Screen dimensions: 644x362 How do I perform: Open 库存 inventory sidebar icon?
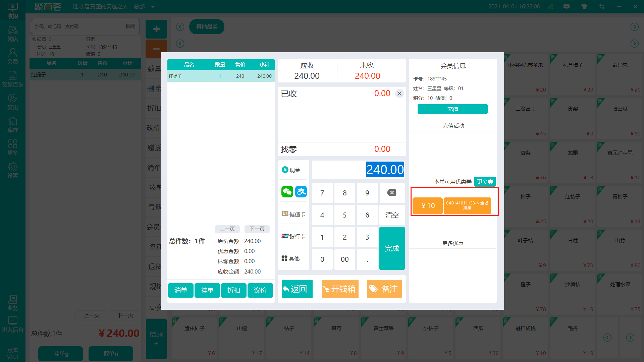pyautogui.click(x=13, y=125)
